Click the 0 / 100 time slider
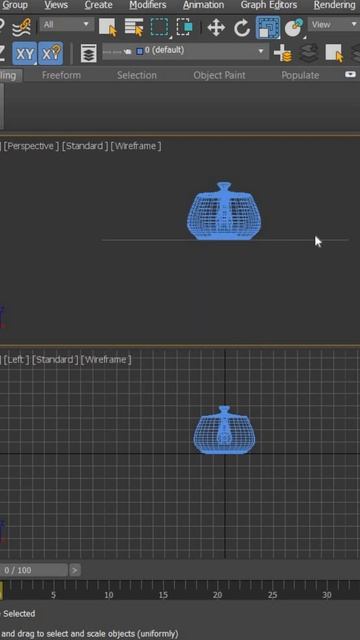The height and width of the screenshot is (640, 360). 33,570
